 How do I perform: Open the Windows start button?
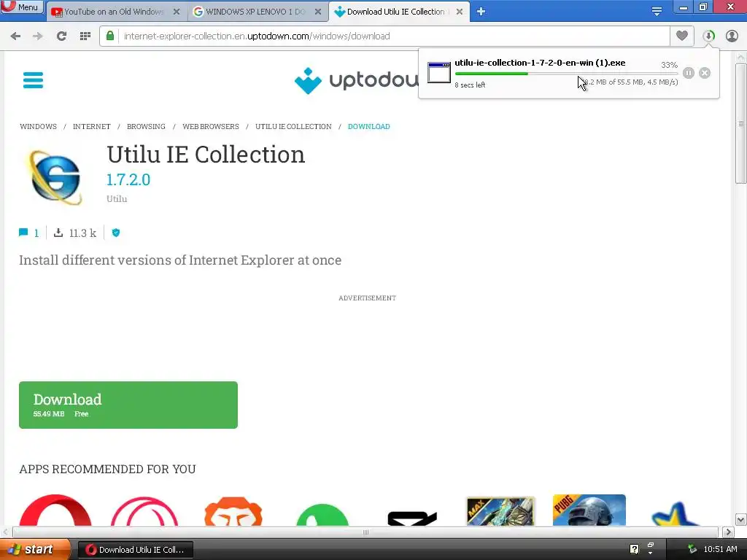coord(34,550)
